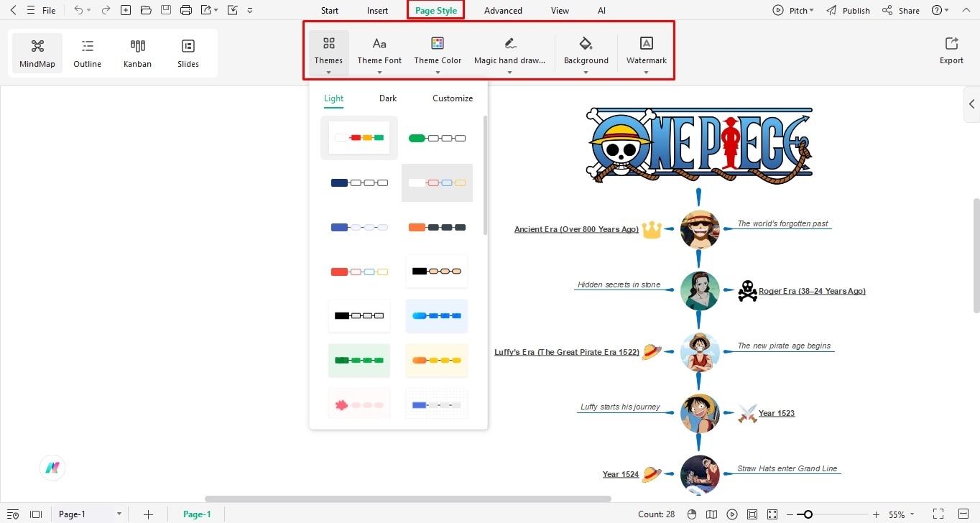980x523 pixels.
Task: Click the map book icon in status bar
Action: [712, 514]
